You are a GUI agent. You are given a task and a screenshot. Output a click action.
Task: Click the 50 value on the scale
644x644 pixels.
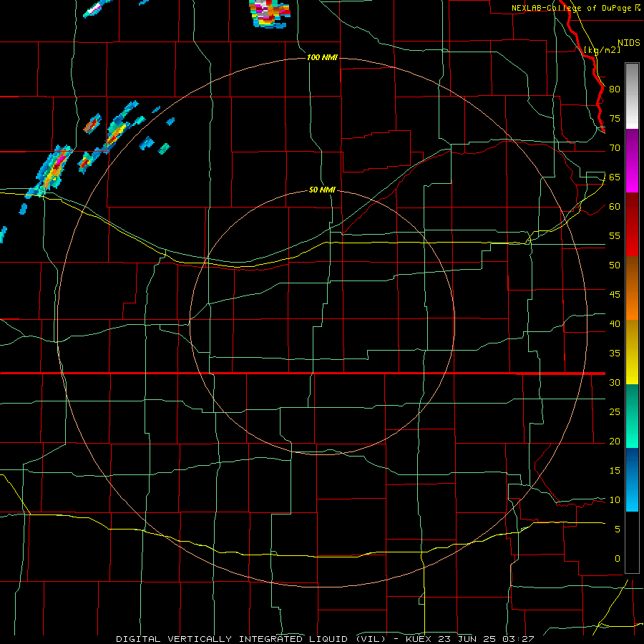pos(615,265)
